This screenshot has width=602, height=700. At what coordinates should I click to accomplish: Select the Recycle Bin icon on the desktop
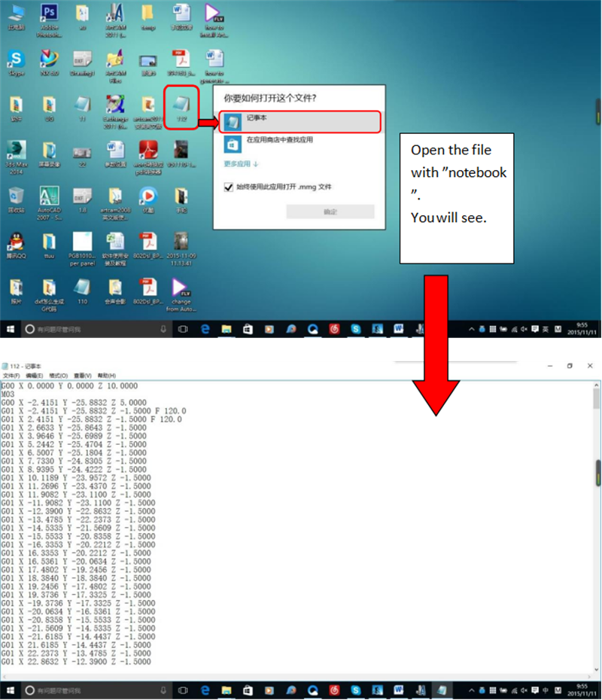16,198
